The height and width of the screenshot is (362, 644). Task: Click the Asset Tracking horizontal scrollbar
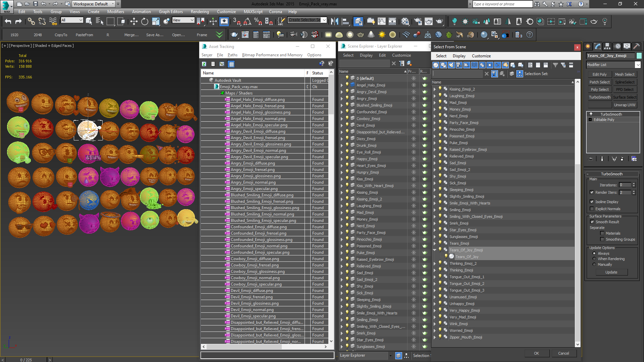pos(265,347)
